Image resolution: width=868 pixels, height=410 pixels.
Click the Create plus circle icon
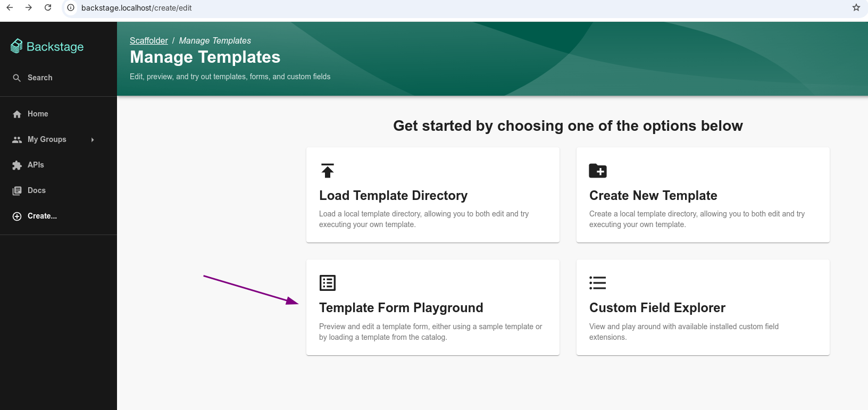tap(17, 216)
